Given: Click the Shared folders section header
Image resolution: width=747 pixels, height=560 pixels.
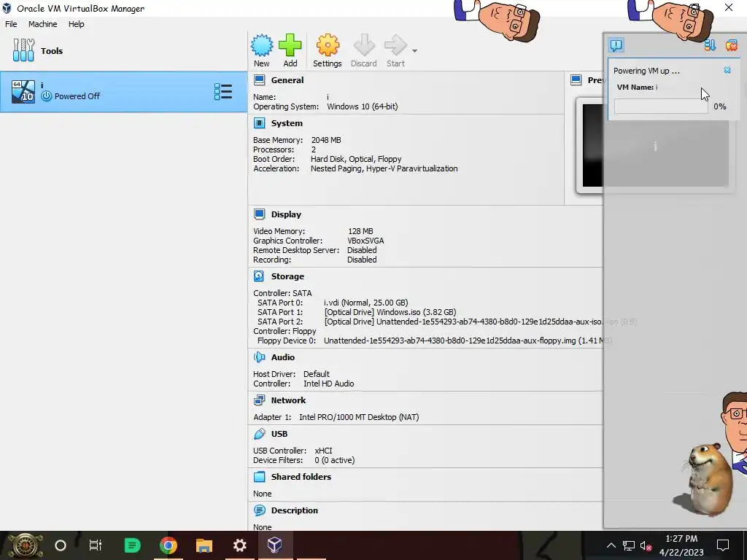Looking at the screenshot, I should (301, 477).
